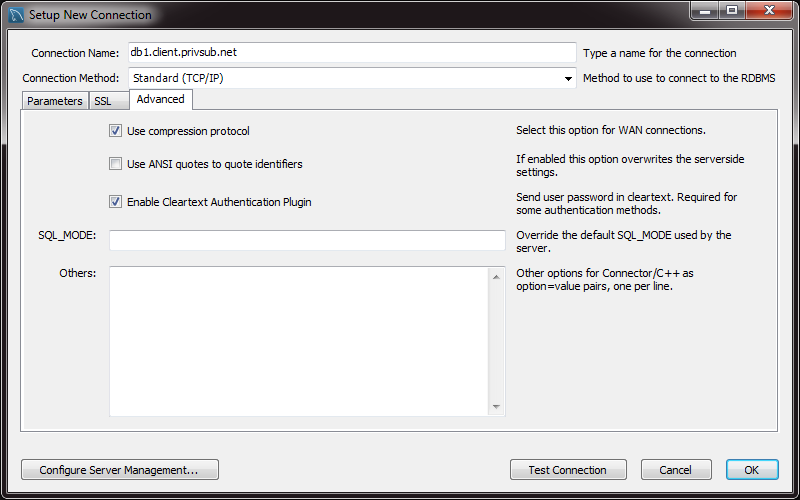
Task: Click the 'Connection Name:' label
Action: [x=75, y=53]
